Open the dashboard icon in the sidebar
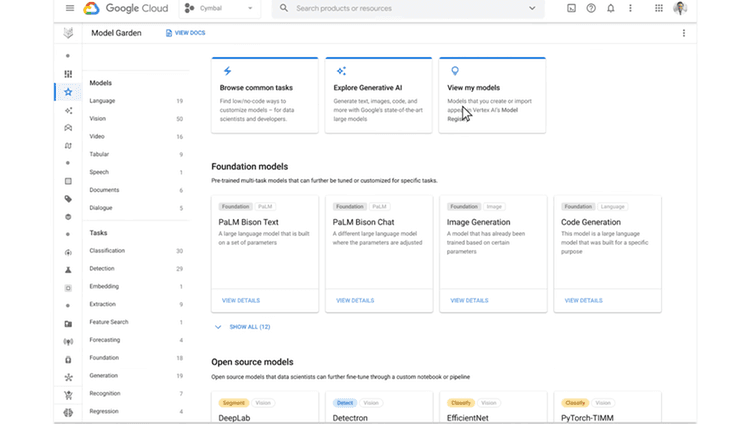Screen dimensions: 750x424 pos(68,74)
